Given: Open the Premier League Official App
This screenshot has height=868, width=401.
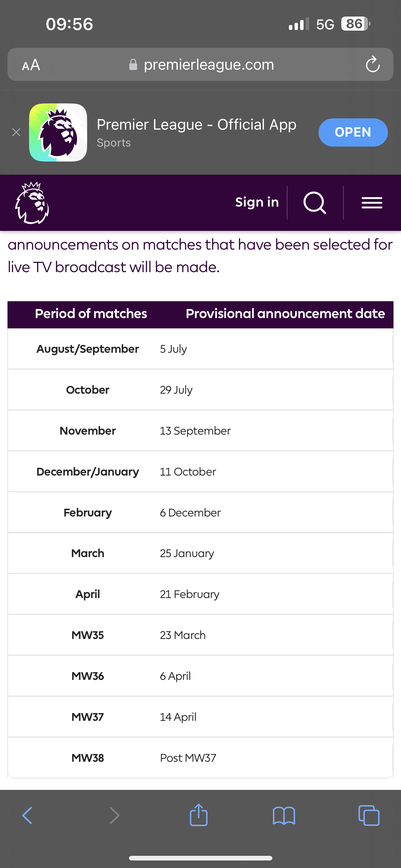Looking at the screenshot, I should (353, 132).
